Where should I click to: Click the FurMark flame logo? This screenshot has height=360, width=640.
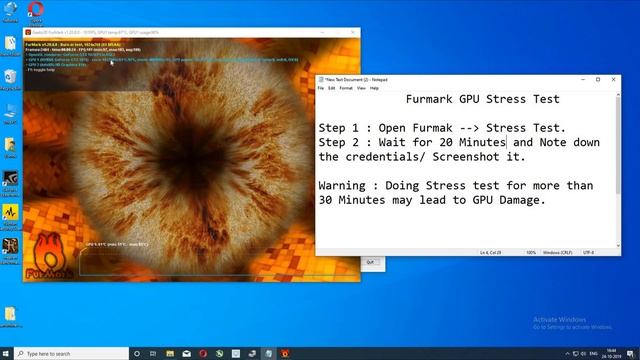[x=49, y=256]
